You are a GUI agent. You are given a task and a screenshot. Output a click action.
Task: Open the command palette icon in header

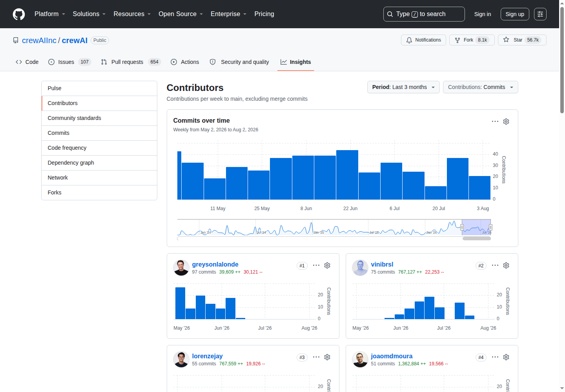540,14
